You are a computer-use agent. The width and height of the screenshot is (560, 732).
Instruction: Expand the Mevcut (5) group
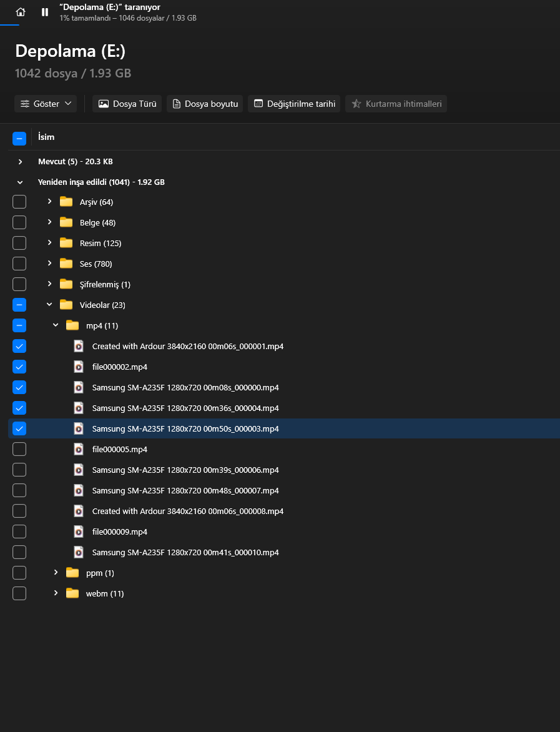pos(20,162)
